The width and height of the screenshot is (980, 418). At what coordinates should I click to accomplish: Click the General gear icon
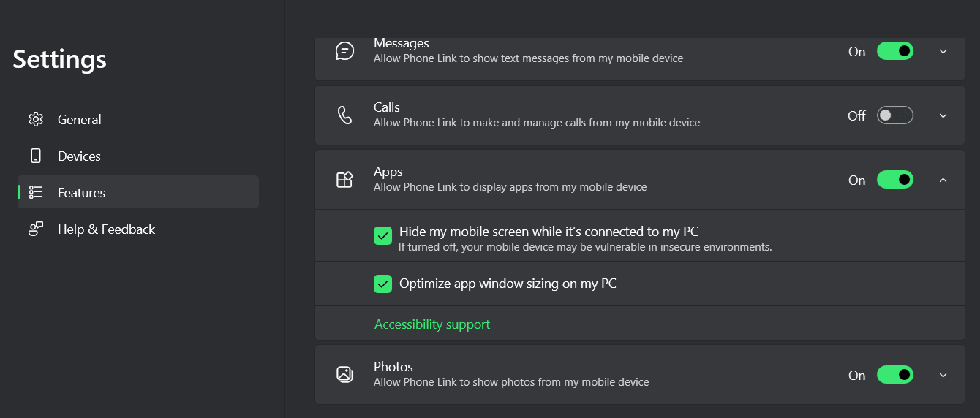click(x=36, y=119)
